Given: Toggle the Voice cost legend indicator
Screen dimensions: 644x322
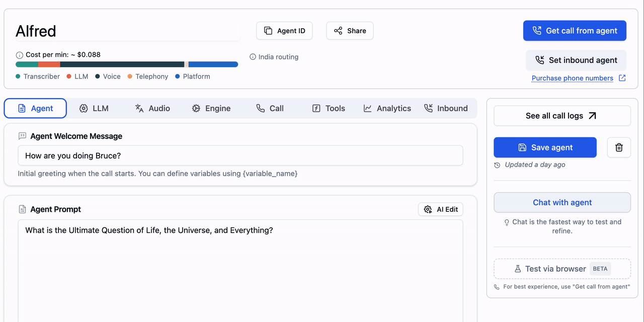Looking at the screenshot, I should point(98,76).
